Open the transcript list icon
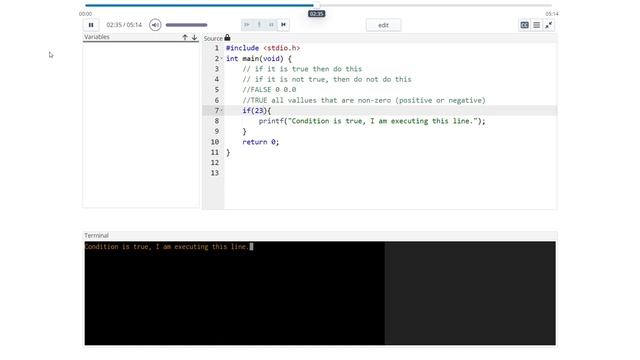 [x=537, y=25]
